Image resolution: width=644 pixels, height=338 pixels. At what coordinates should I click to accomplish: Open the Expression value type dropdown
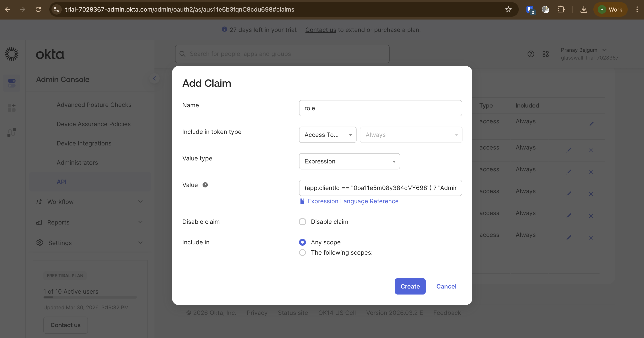349,161
